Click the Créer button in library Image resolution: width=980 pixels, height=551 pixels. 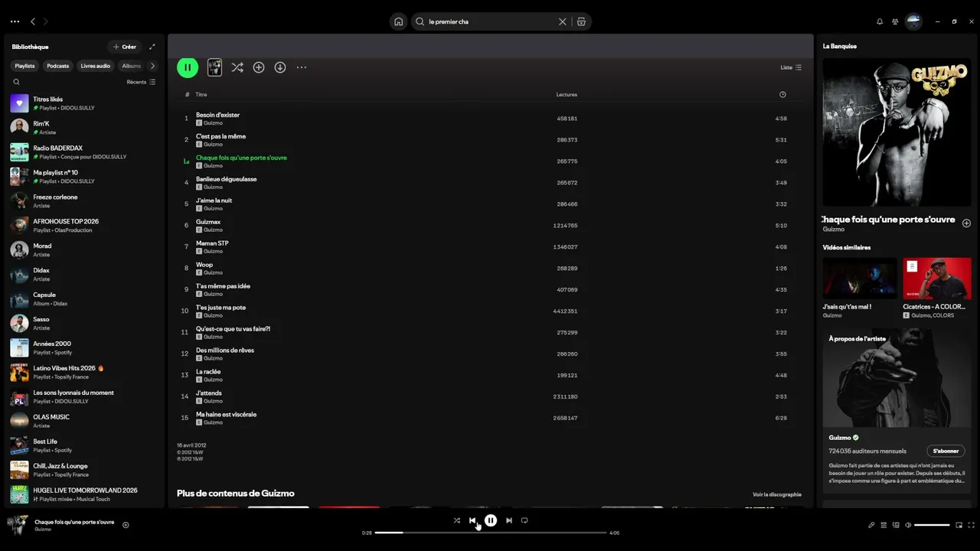[125, 47]
